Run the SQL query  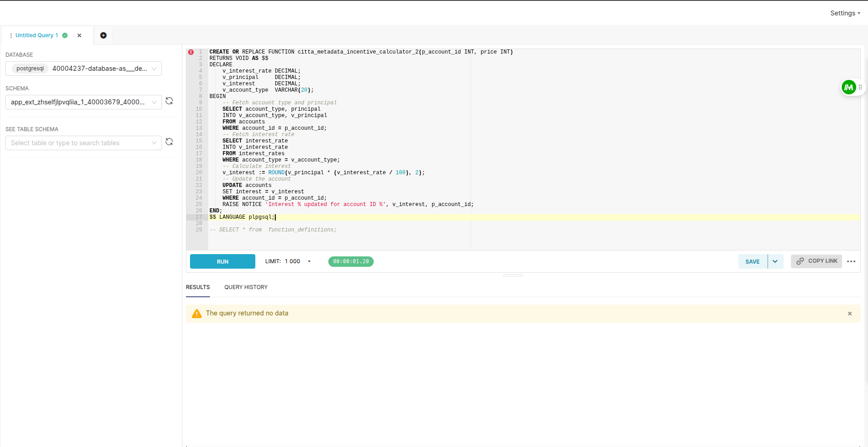tap(222, 261)
